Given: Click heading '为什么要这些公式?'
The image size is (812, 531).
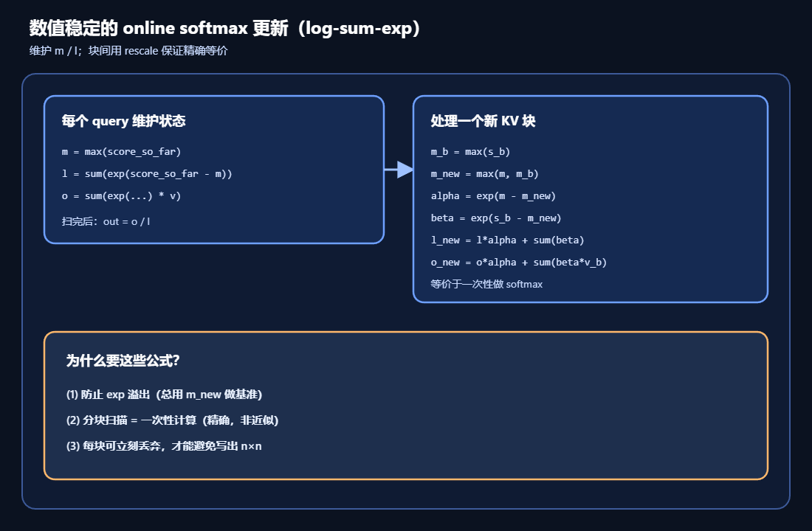Looking at the screenshot, I should 123,361.
